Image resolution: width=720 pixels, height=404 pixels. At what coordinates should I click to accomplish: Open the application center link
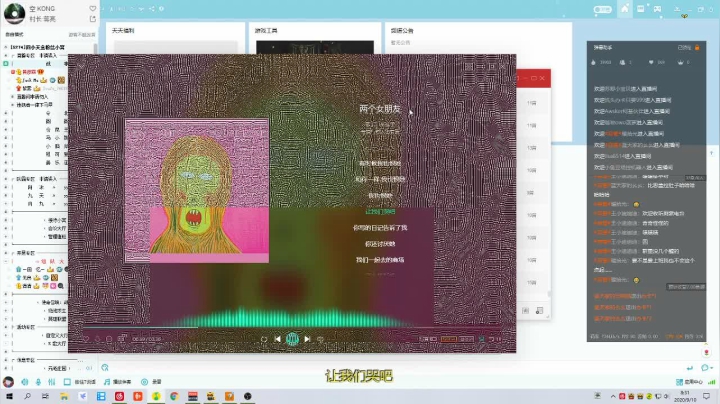[690, 382]
